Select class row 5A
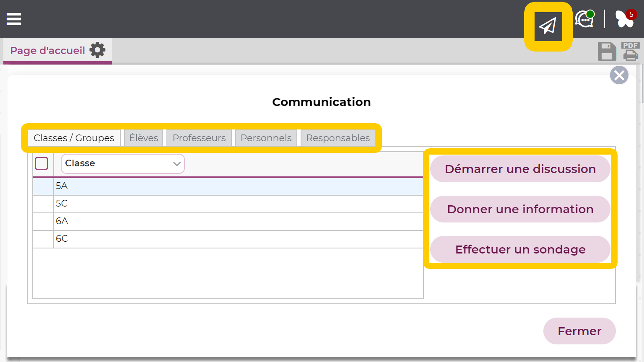This screenshot has width=644, height=362. point(228,186)
